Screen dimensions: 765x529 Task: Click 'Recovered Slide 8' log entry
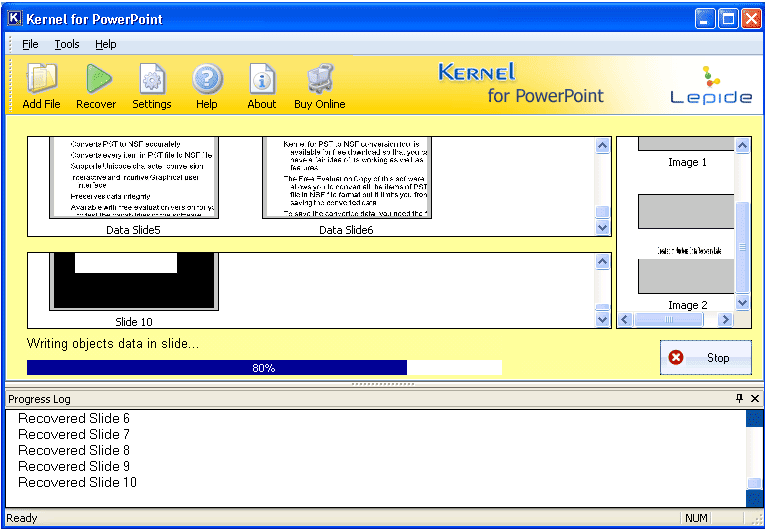pos(74,450)
